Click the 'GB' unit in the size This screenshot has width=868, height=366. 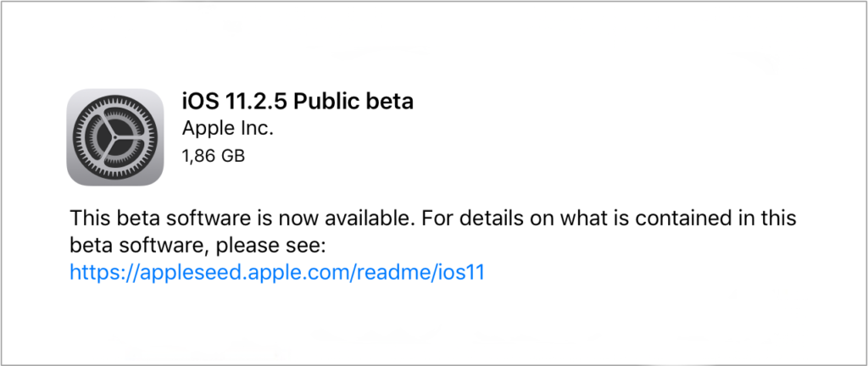(x=234, y=156)
